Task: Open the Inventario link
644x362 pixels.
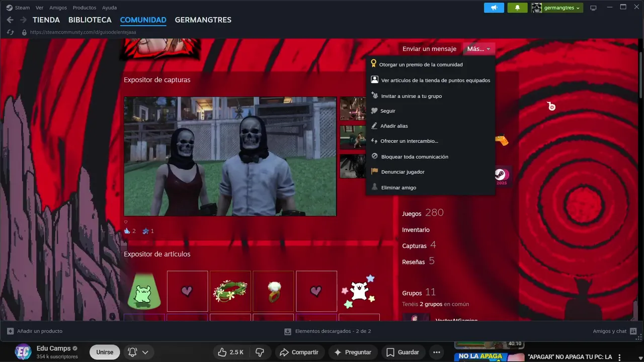Action: [x=416, y=230]
